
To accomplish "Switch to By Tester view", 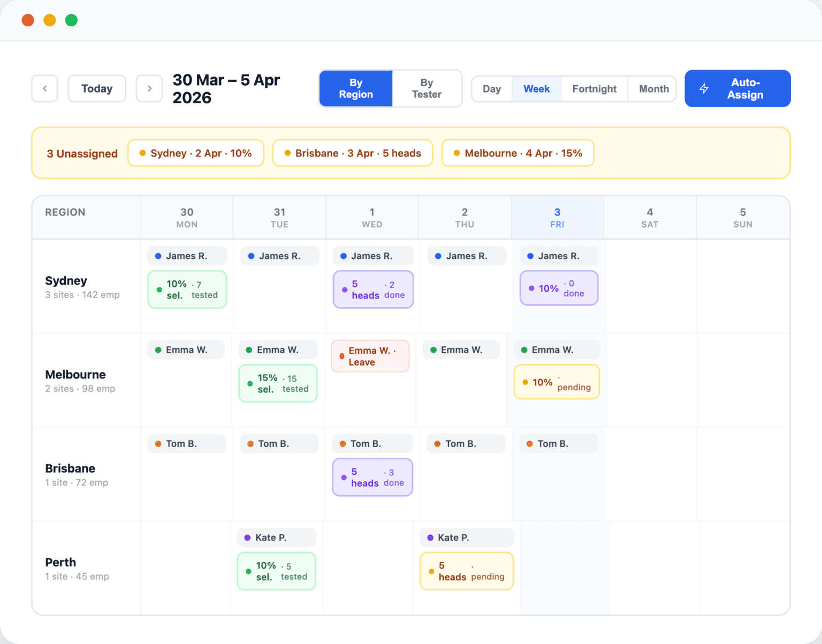I will (427, 88).
